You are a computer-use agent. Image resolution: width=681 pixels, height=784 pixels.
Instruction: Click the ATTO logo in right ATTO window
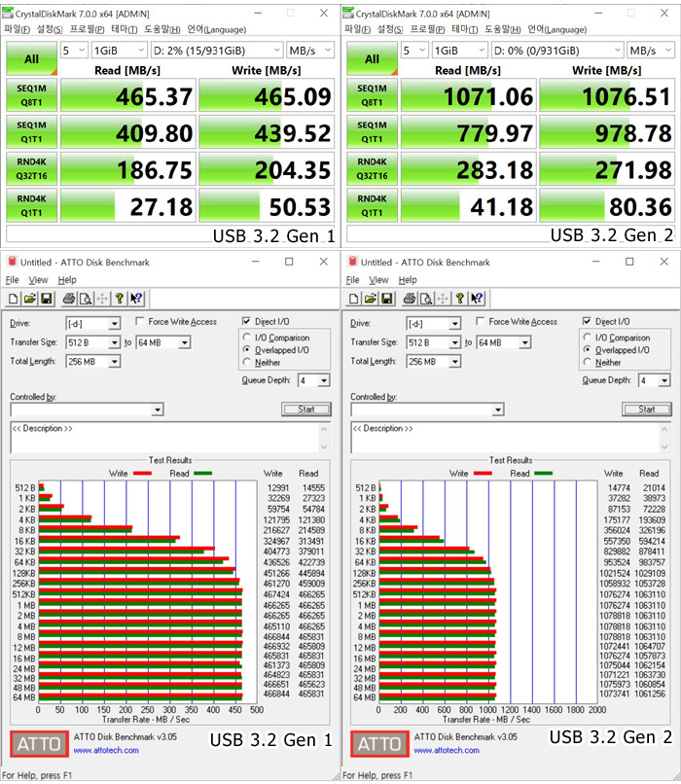(379, 744)
